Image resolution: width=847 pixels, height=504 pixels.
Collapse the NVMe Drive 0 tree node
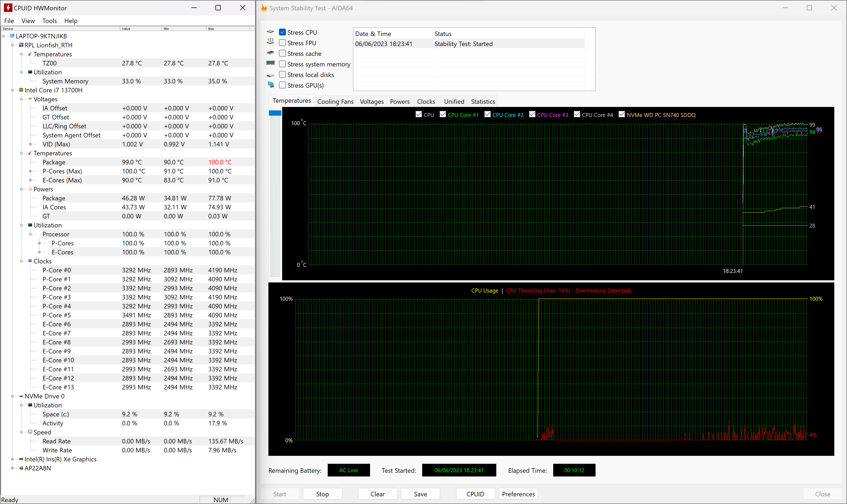[x=12, y=396]
